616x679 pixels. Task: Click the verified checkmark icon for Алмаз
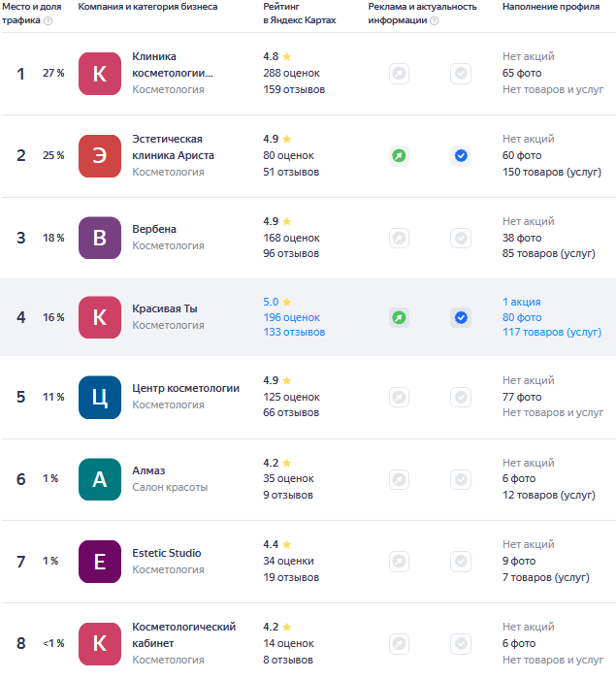pos(461,479)
